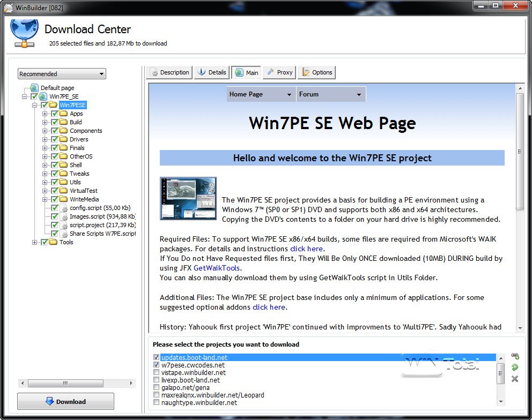This screenshot has height=420, width=532.
Task: Switch to the Description tab
Action: click(x=169, y=72)
